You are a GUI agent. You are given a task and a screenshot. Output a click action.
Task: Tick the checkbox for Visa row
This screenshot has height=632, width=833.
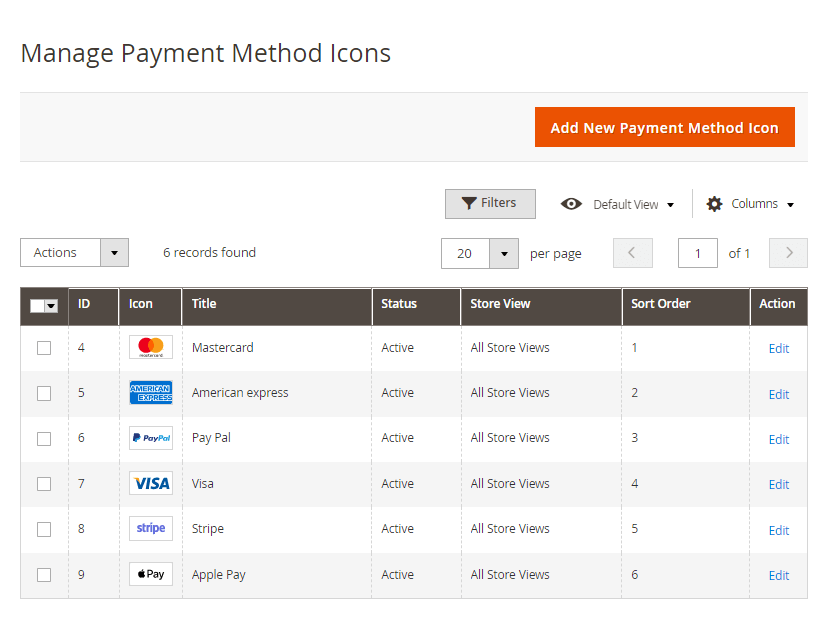click(x=44, y=484)
